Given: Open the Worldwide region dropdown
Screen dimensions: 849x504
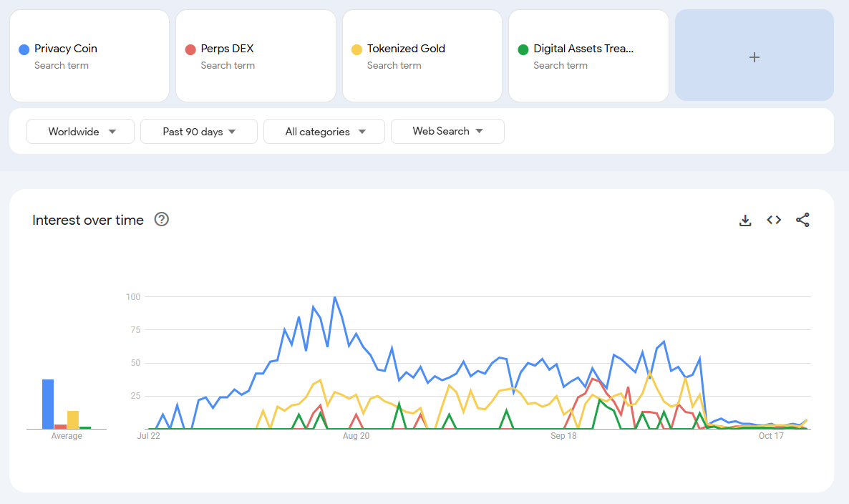Looking at the screenshot, I should pyautogui.click(x=80, y=131).
